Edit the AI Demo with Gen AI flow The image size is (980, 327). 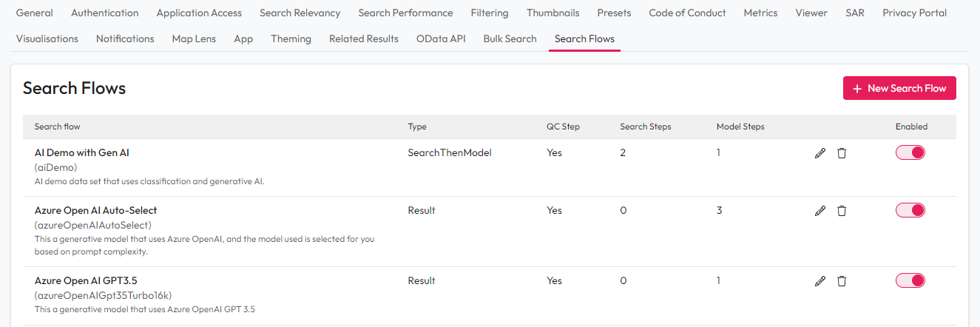pyautogui.click(x=820, y=153)
